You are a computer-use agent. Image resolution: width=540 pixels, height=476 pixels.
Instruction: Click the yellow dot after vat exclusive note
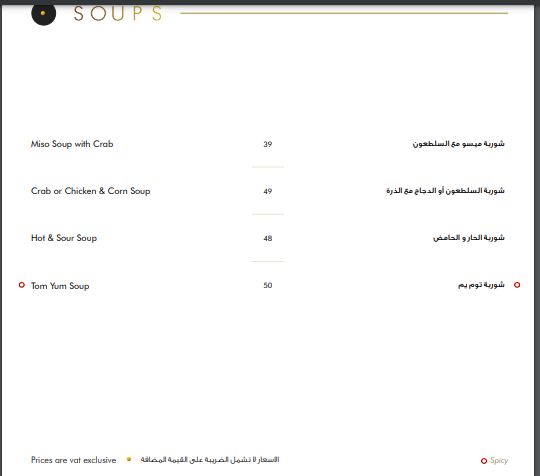(x=129, y=459)
